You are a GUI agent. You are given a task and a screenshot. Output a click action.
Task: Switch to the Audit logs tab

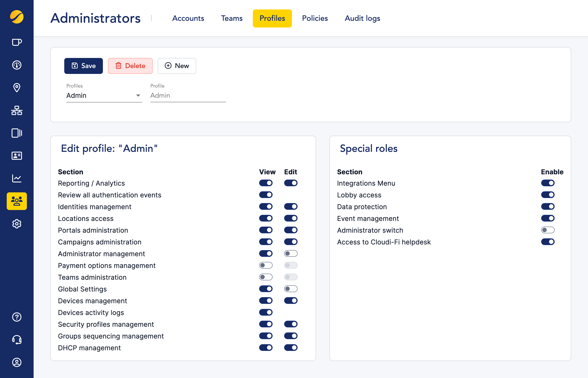[x=362, y=18]
